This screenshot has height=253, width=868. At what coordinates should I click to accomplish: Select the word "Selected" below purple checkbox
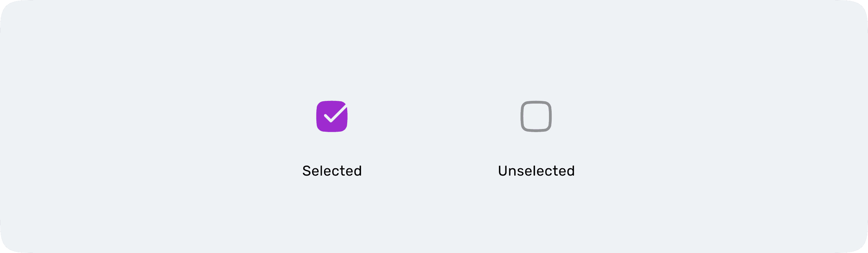332,171
